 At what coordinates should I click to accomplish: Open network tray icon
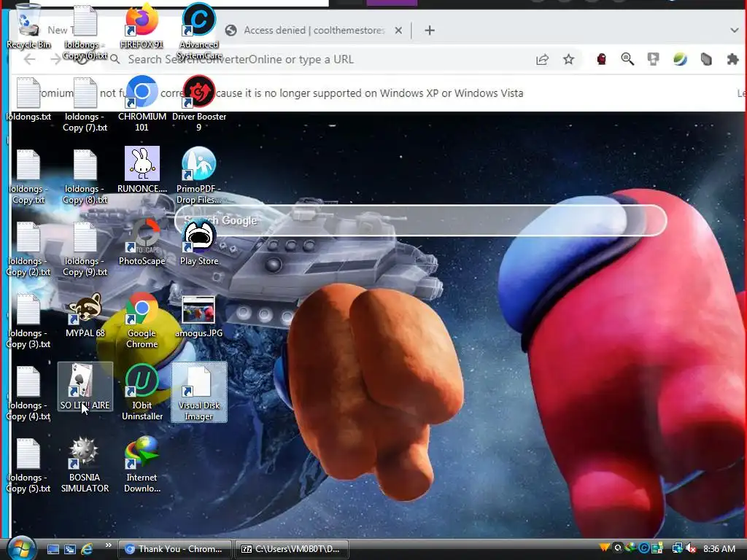[677, 548]
